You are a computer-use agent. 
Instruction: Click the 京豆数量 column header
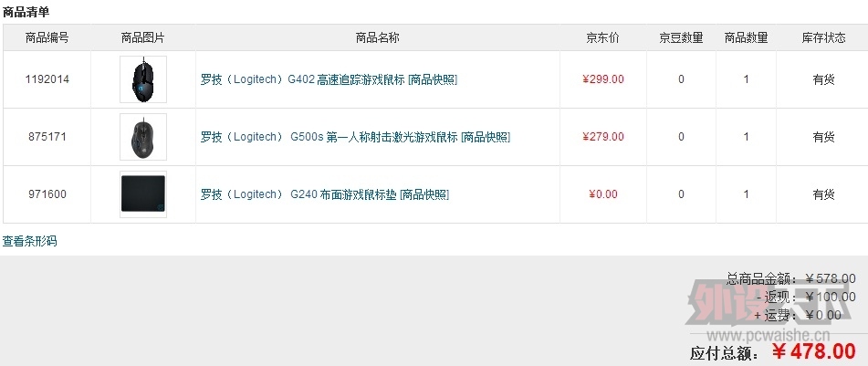click(x=681, y=37)
